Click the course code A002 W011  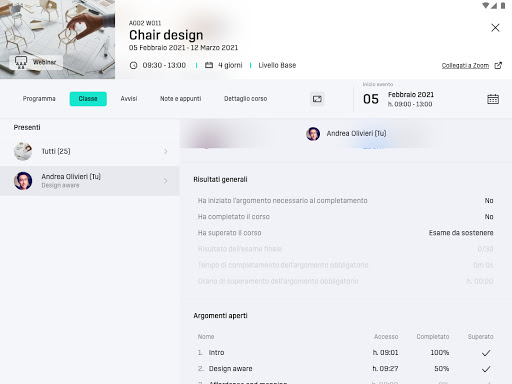pos(145,23)
